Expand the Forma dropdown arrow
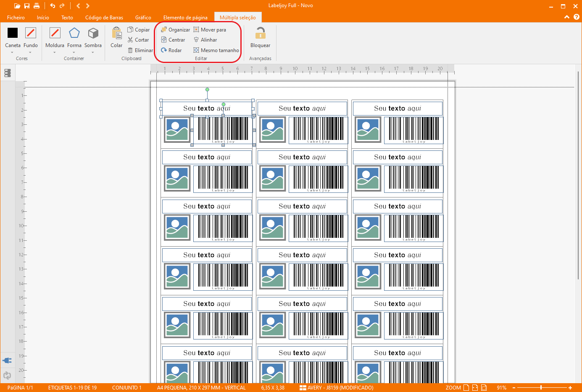Image resolution: width=582 pixels, height=392 pixels. click(x=74, y=53)
